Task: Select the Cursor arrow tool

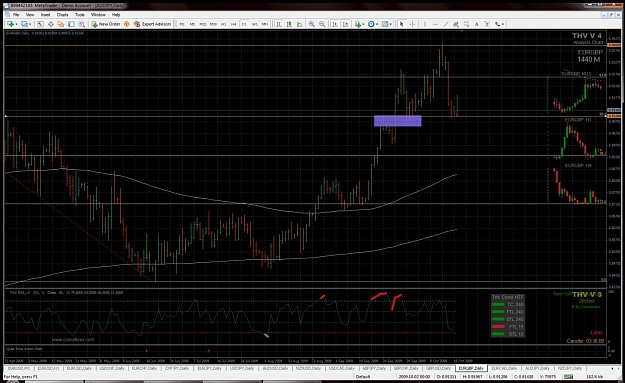Action: (401, 24)
